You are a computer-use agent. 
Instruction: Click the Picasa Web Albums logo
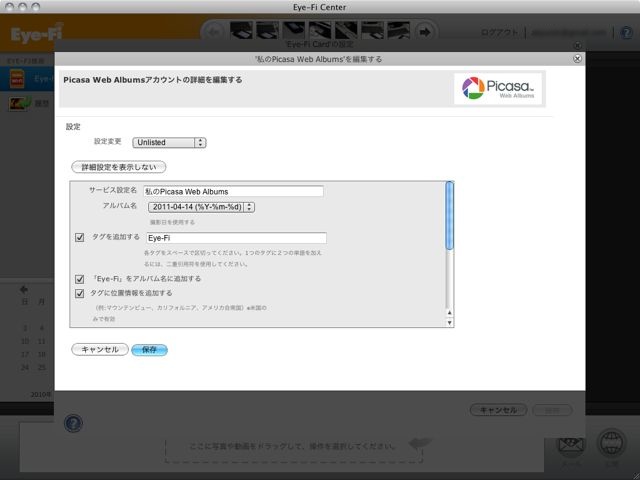498,88
